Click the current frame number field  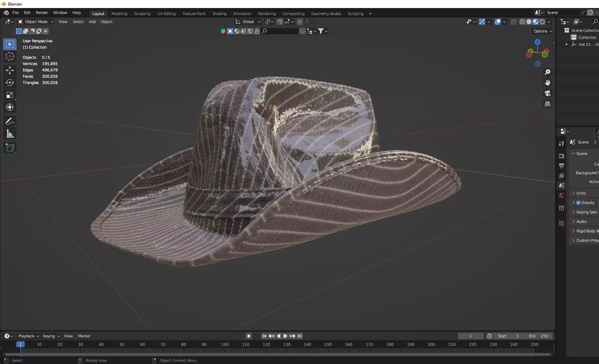[470, 336]
